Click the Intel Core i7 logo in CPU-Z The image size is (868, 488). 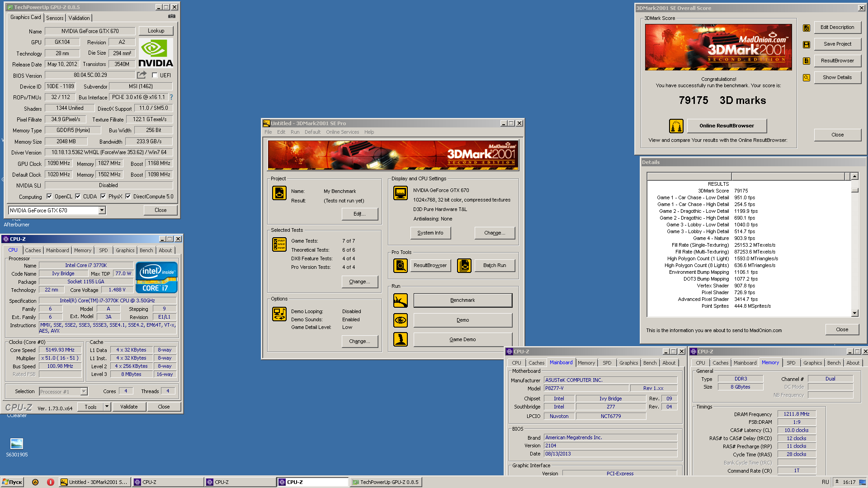[x=156, y=277]
